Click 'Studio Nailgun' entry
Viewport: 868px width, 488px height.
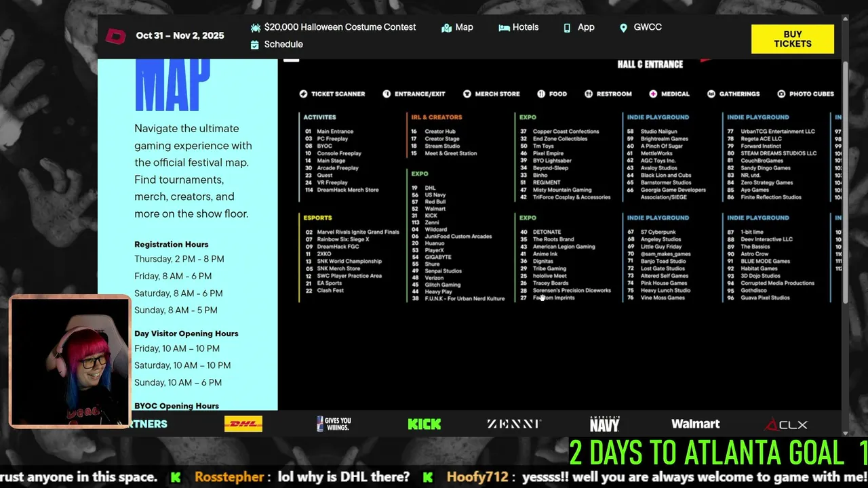(652, 131)
